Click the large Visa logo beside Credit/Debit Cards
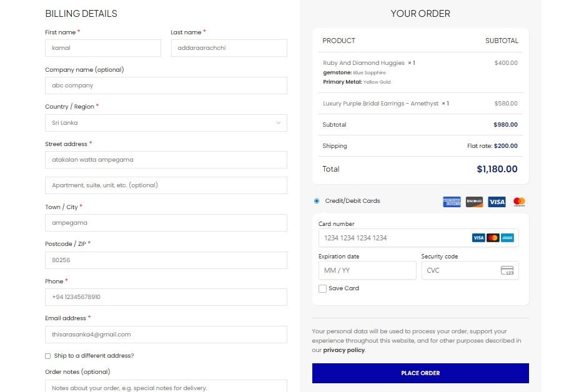The image size is (584, 392). 497,202
